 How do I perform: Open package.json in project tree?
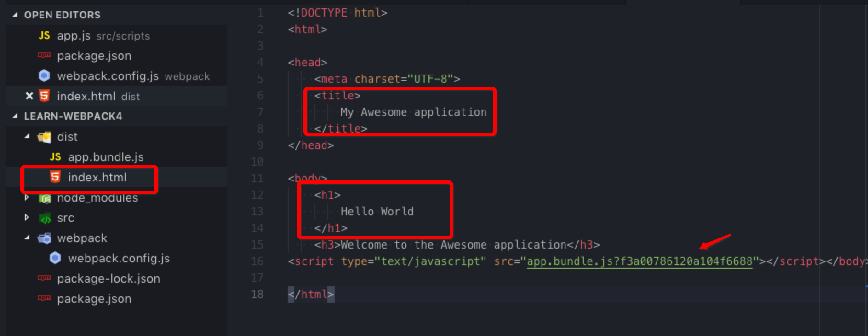(94, 299)
